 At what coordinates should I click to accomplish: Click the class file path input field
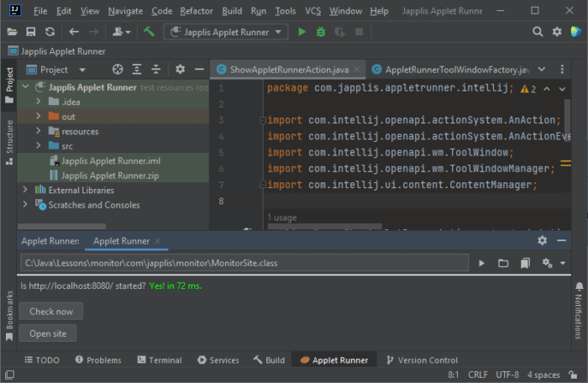pos(244,263)
